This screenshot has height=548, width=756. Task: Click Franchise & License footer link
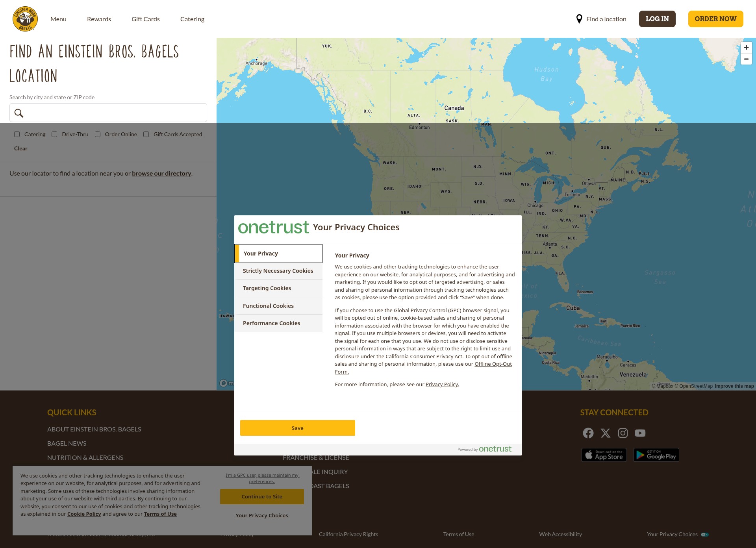316,457
